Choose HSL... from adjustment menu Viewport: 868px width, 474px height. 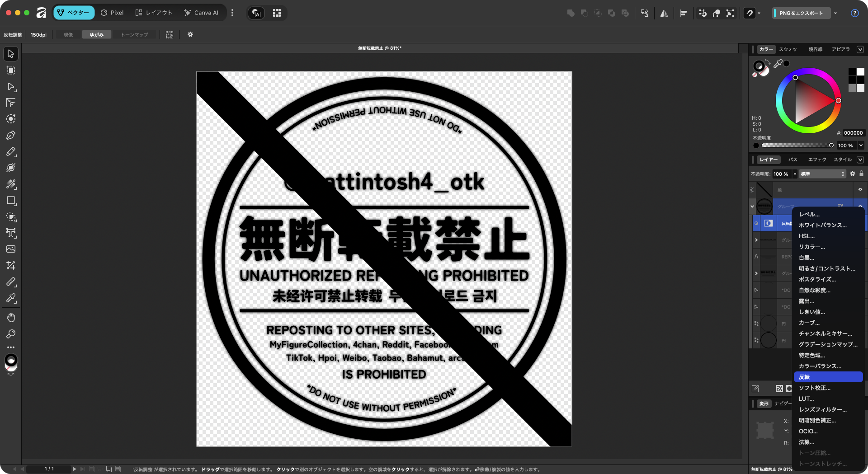pos(828,236)
